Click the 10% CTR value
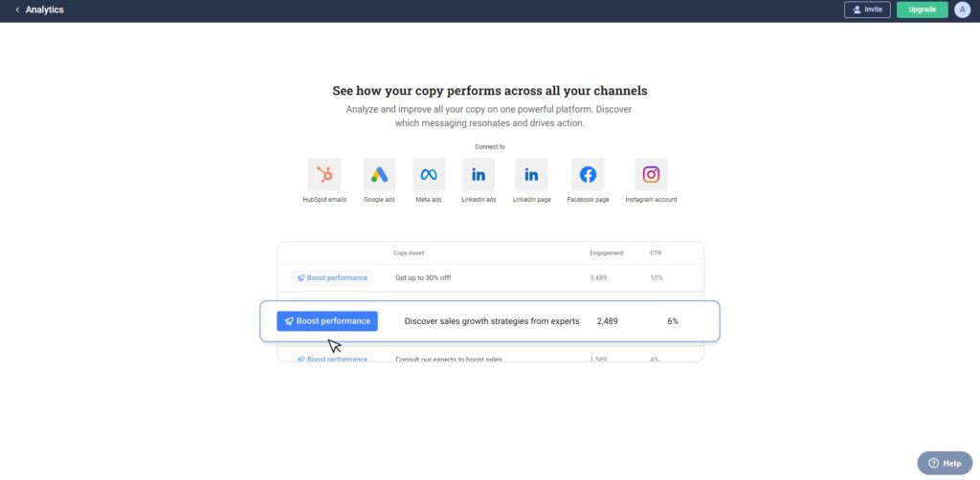The width and height of the screenshot is (980, 480). coord(657,277)
